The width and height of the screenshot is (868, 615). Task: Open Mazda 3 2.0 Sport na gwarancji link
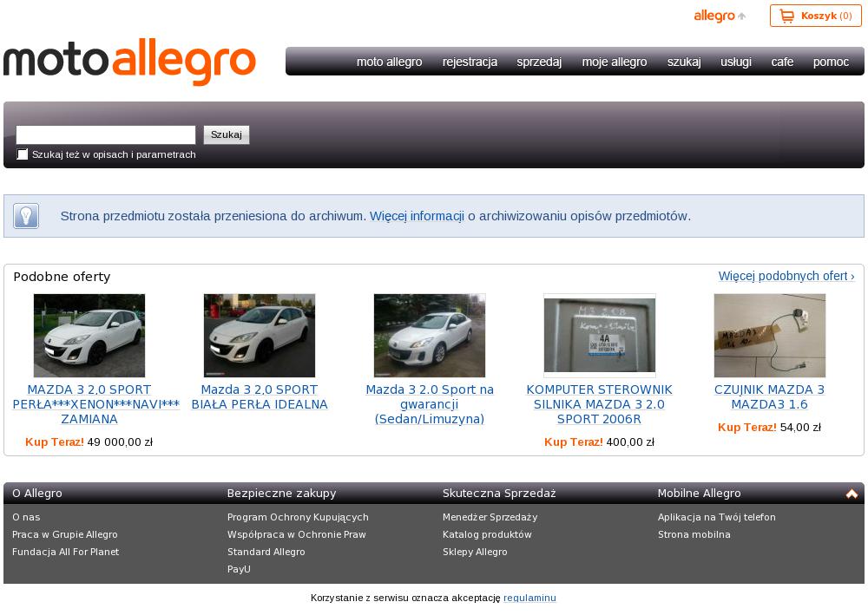pos(430,404)
